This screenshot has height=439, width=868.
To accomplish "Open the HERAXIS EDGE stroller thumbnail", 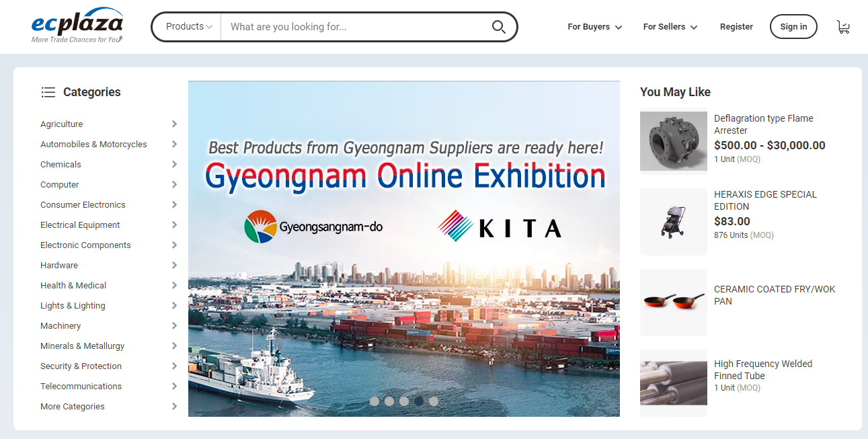I will (674, 222).
